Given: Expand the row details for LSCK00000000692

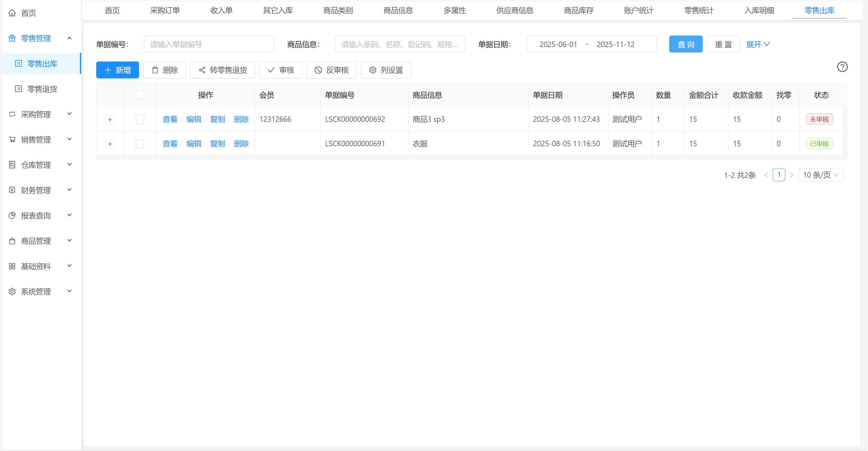Looking at the screenshot, I should 110,120.
